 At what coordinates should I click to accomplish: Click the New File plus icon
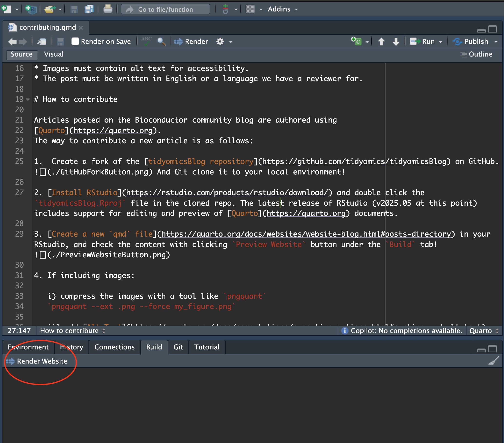(6, 9)
